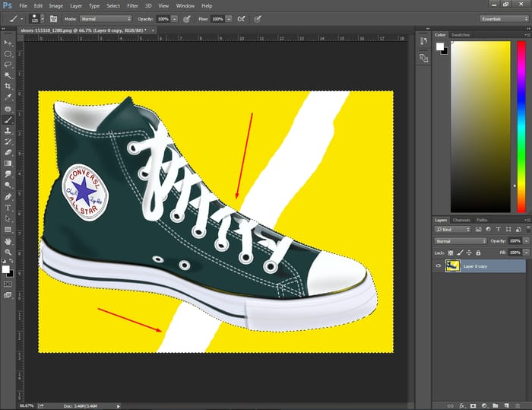This screenshot has height=410, width=532.
Task: Change screen mode button in toolbox
Action: 8,295
